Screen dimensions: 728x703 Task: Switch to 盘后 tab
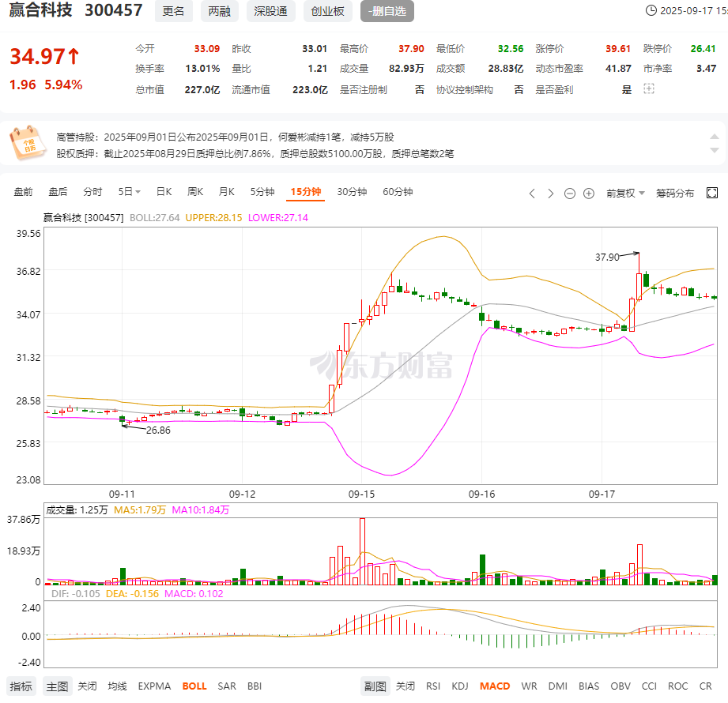click(x=58, y=192)
